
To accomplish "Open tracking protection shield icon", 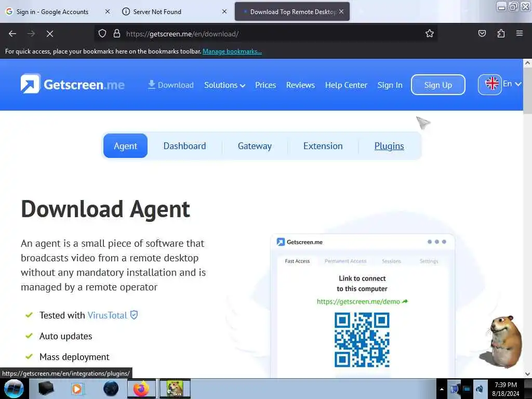I will 102,34.
